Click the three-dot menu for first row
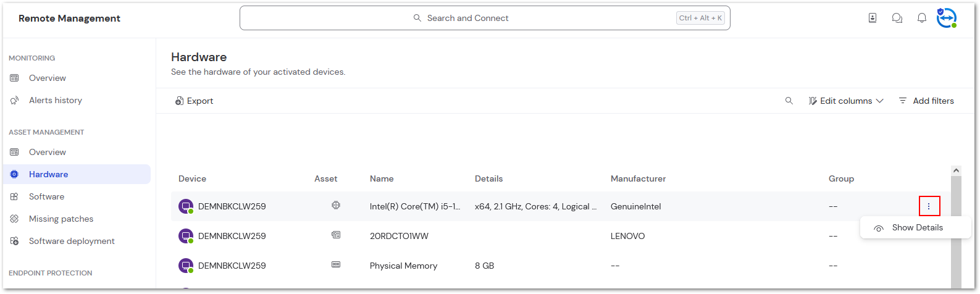 tap(929, 206)
